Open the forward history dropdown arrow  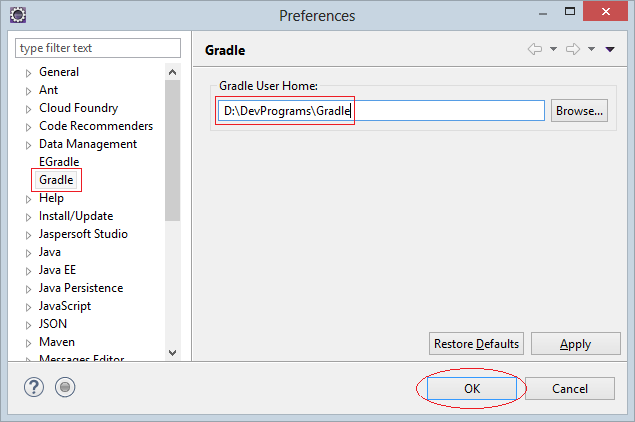591,49
